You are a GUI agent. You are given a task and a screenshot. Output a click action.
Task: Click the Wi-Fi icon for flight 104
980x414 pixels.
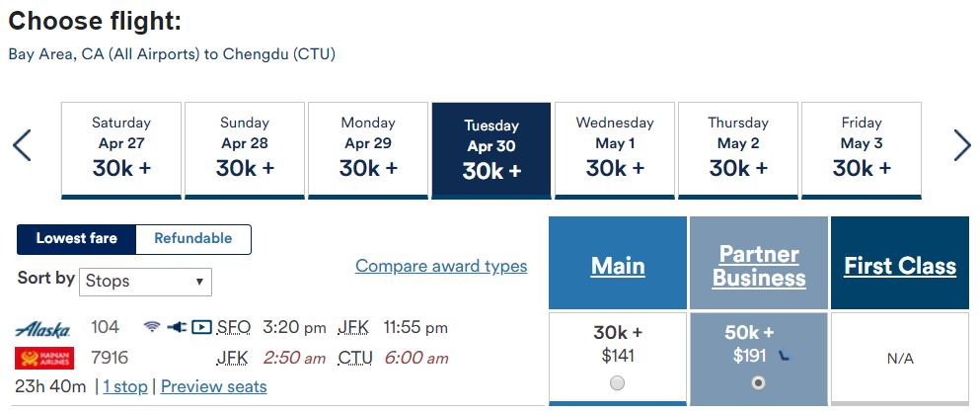click(x=152, y=327)
